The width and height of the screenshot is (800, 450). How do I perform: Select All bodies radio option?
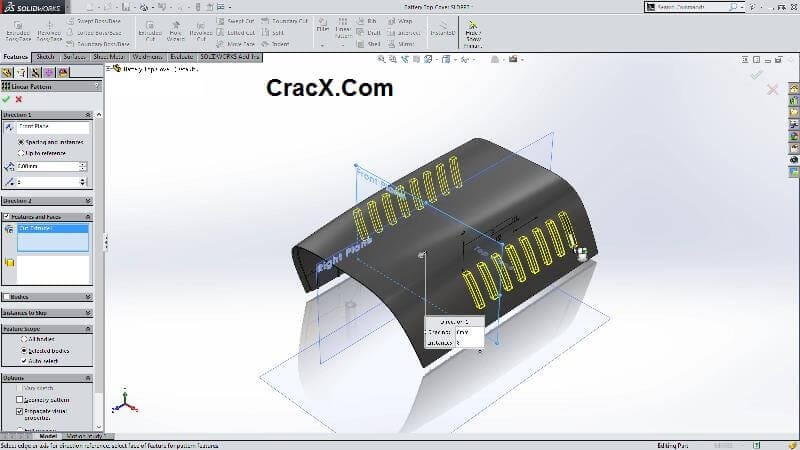(23, 339)
